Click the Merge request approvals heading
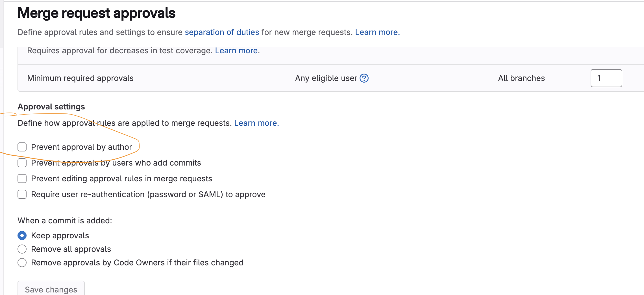Viewport: 644px width, 295px height. click(96, 13)
